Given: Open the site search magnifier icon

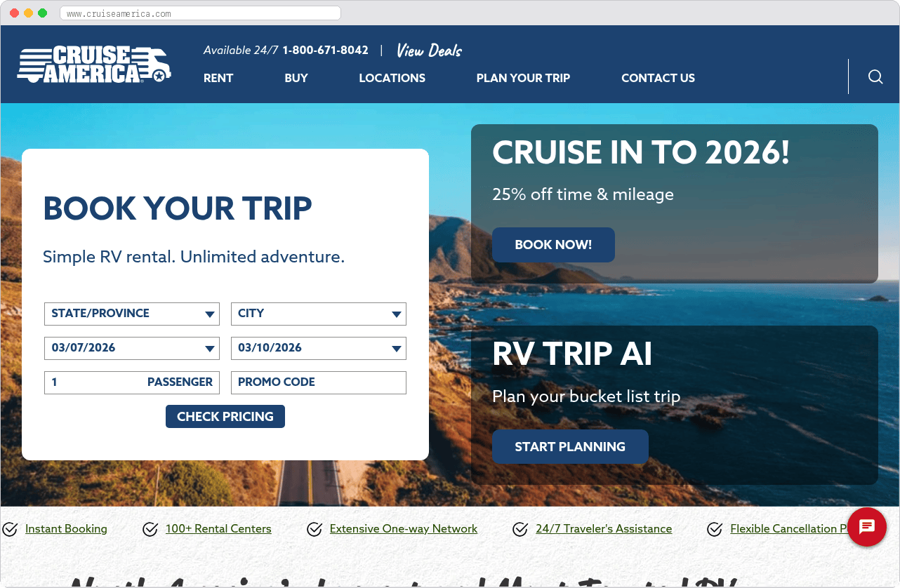Looking at the screenshot, I should (875, 77).
